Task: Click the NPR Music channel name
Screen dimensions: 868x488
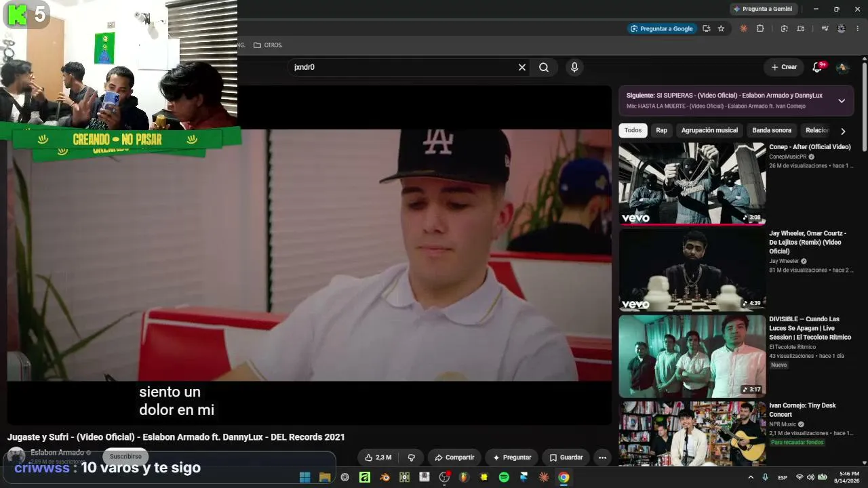Action: point(782,424)
